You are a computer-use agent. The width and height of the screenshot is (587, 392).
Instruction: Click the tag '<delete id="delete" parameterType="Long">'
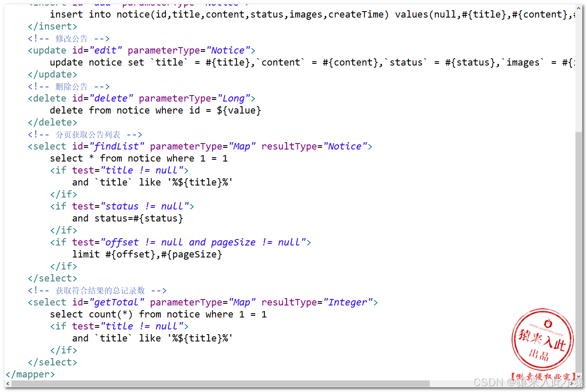pos(142,99)
